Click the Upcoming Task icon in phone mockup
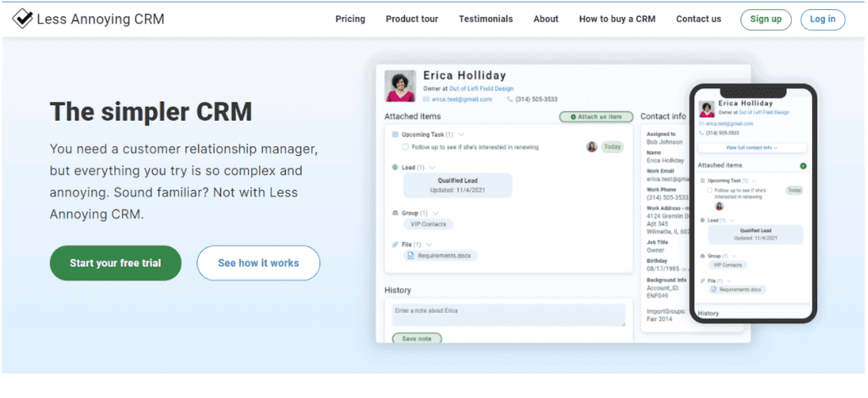This screenshot has height=398, width=868. pos(703,181)
